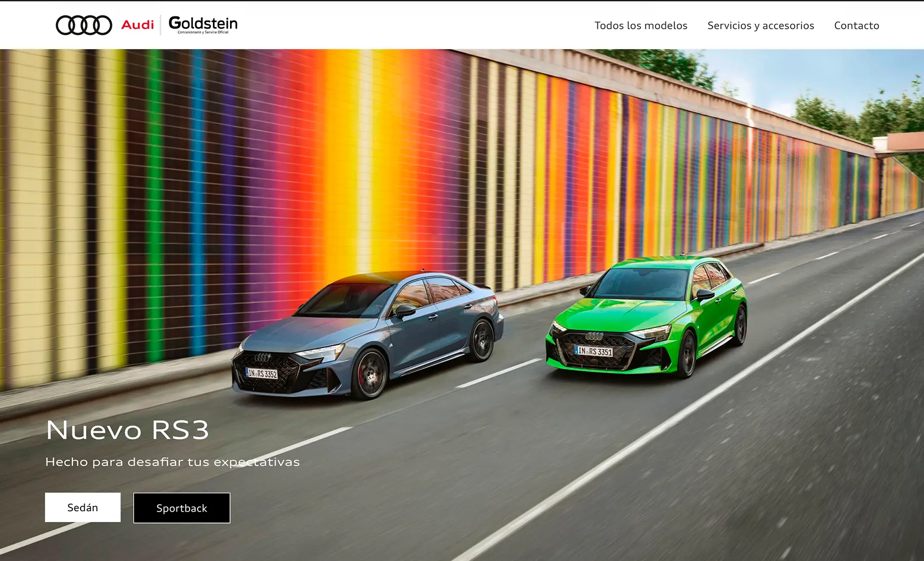The height and width of the screenshot is (561, 924).
Task: Open the Goldstein dealership logo
Action: (x=203, y=25)
